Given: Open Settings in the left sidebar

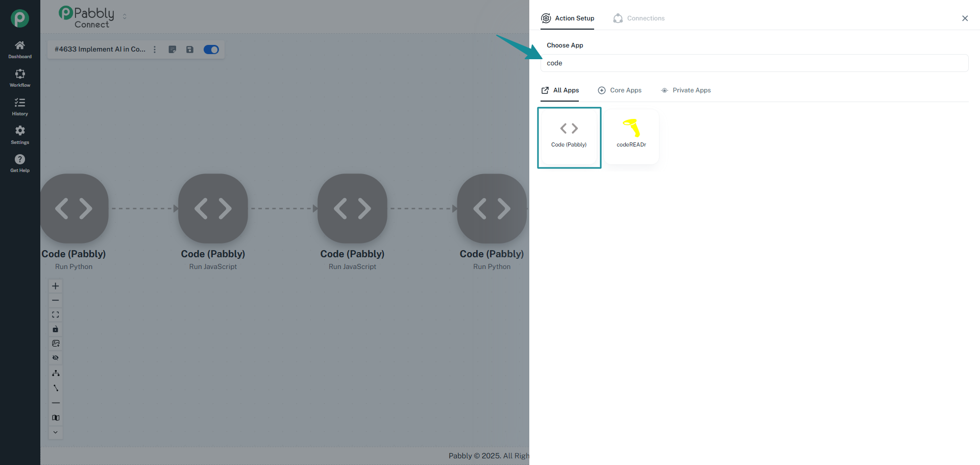Looking at the screenshot, I should [x=20, y=135].
